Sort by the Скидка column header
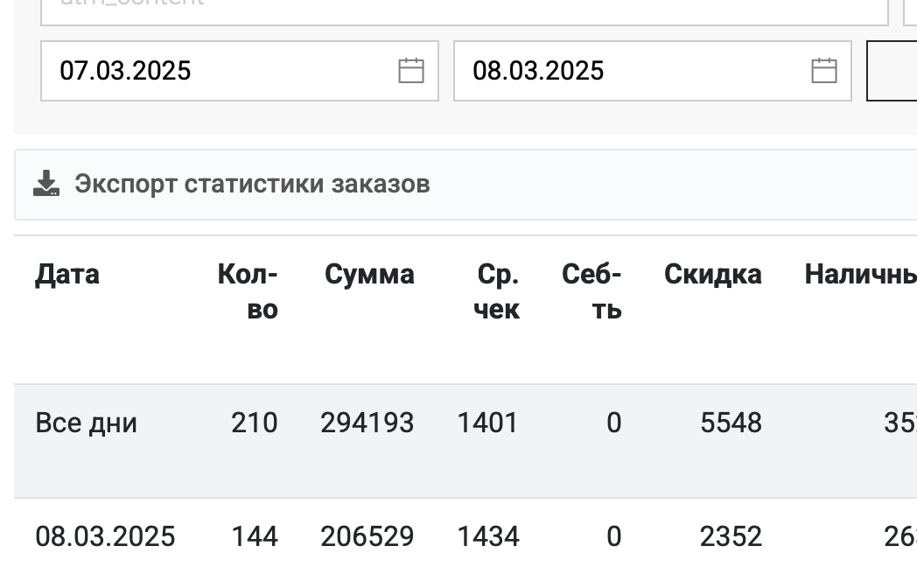917x588 pixels. pos(712,274)
